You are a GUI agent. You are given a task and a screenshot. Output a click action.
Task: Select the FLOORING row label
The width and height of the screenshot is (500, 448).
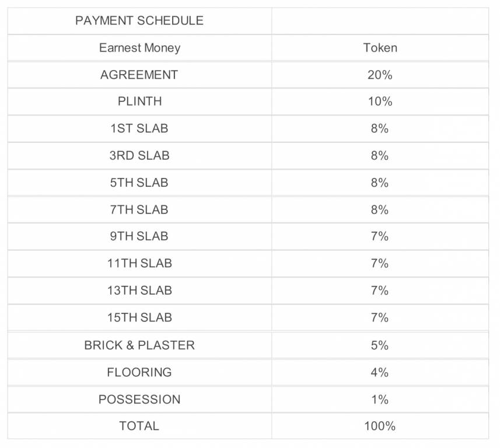point(139,372)
